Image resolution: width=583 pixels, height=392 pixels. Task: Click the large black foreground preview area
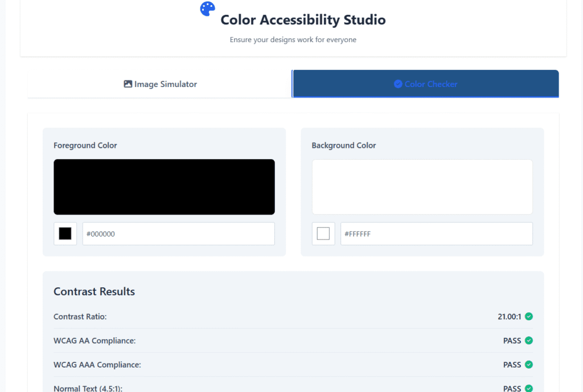point(164,187)
